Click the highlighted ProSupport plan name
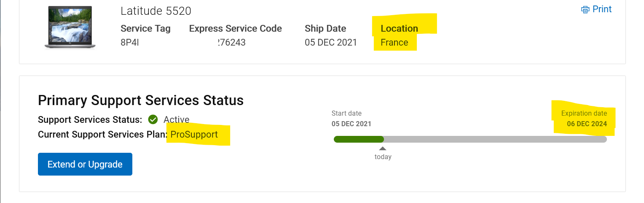This screenshot has height=203, width=644. click(194, 135)
